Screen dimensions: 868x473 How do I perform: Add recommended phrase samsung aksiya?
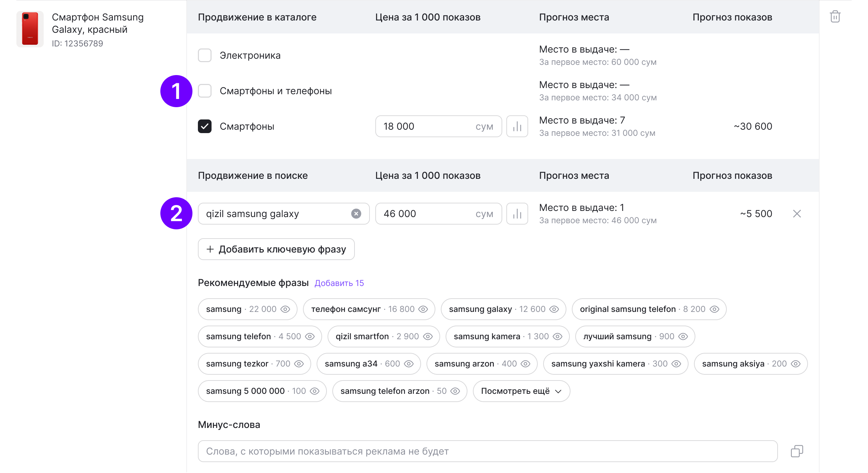point(751,364)
